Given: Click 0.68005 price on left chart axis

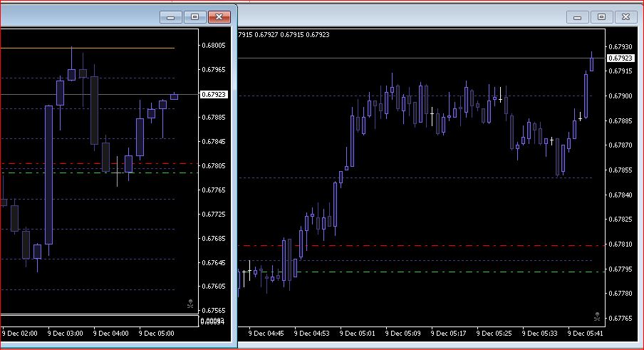Looking at the screenshot, I should point(214,46).
